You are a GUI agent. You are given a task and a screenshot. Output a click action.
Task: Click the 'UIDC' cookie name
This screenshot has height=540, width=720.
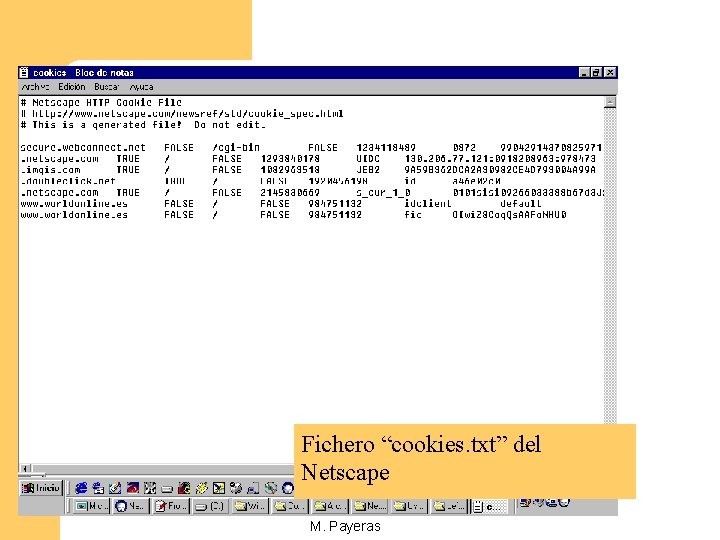tap(368, 158)
